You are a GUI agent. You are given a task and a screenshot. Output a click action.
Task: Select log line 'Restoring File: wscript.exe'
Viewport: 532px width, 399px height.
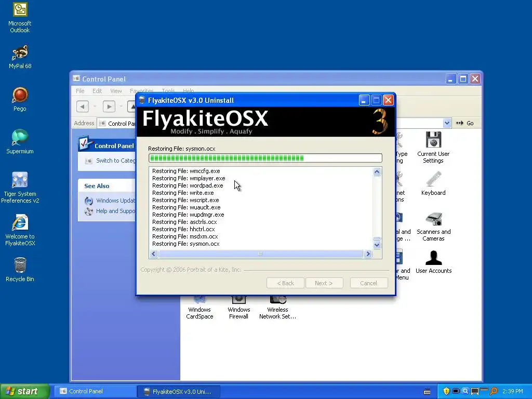tap(185, 200)
